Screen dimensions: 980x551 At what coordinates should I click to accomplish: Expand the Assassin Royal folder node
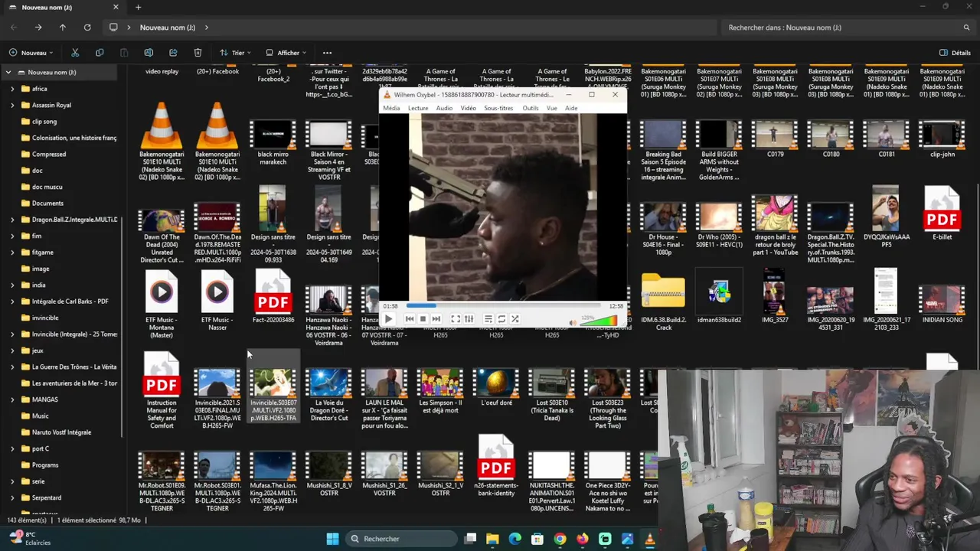[x=12, y=105]
